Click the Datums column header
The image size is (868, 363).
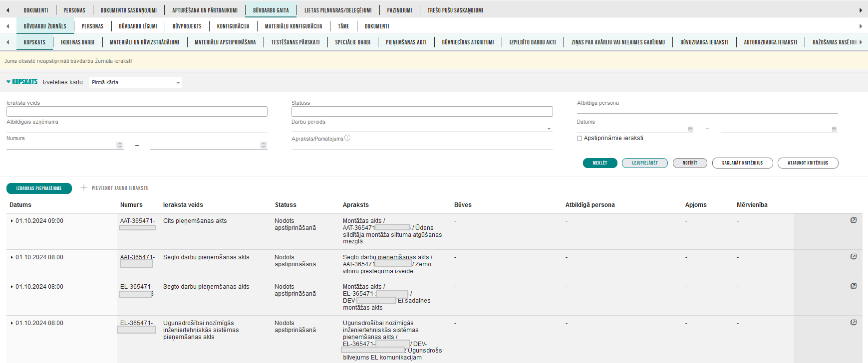pos(20,205)
